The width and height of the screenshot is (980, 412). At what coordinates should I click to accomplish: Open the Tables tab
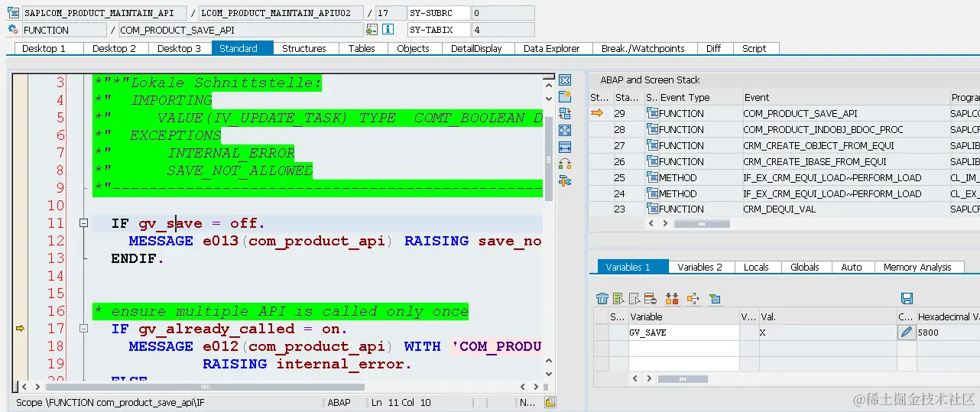362,48
